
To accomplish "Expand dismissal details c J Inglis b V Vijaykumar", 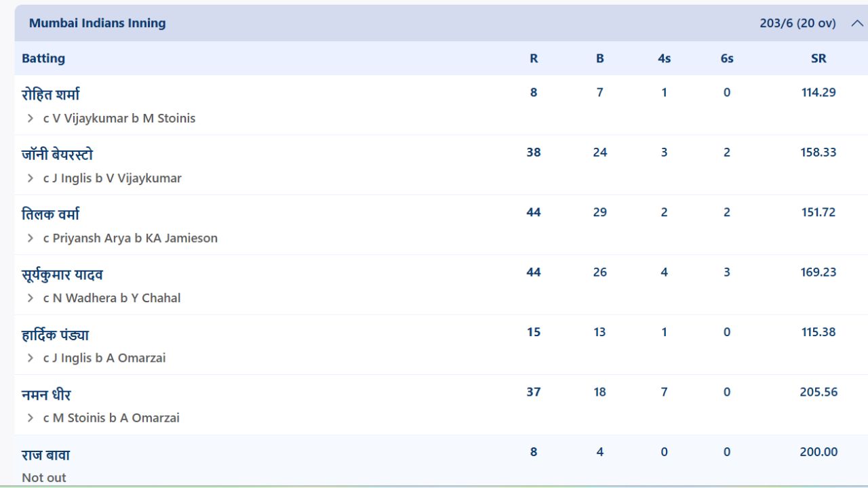I will (x=31, y=178).
